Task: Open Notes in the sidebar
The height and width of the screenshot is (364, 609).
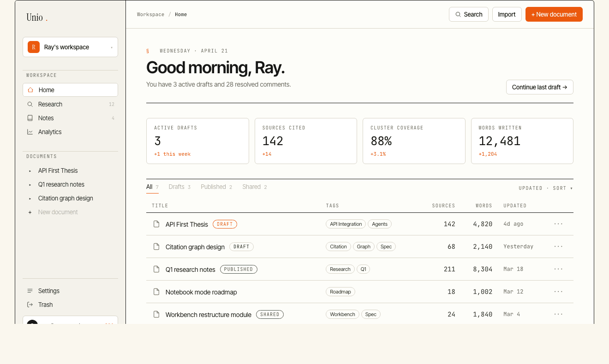Action: tap(70, 118)
